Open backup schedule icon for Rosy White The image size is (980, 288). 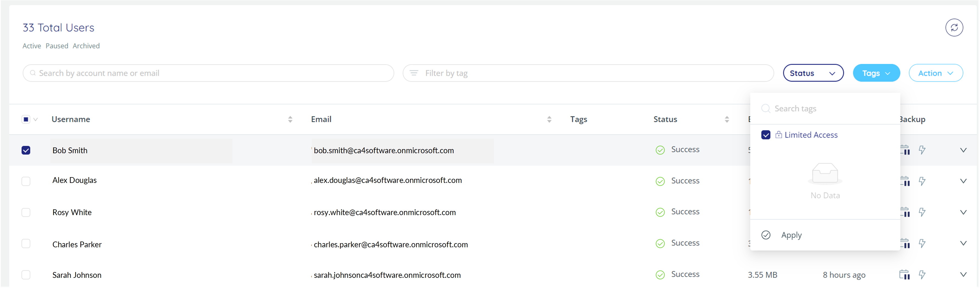pos(904,212)
